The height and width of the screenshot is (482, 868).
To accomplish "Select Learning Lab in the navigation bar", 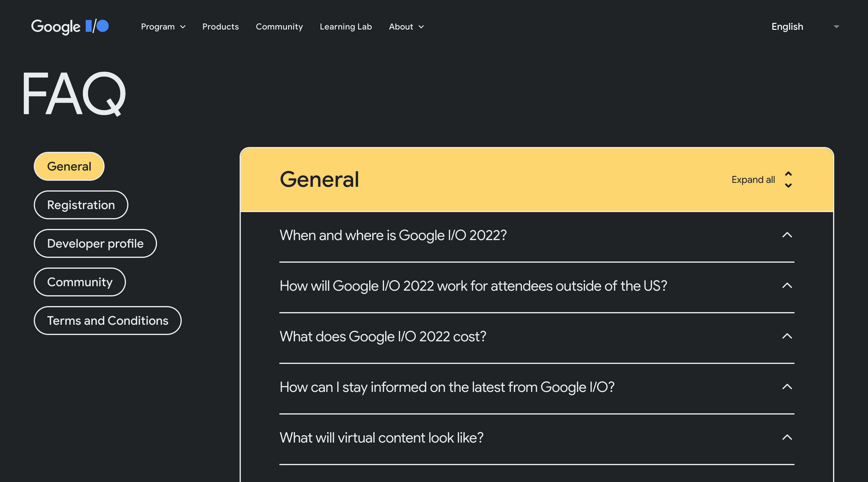I will [x=346, y=27].
